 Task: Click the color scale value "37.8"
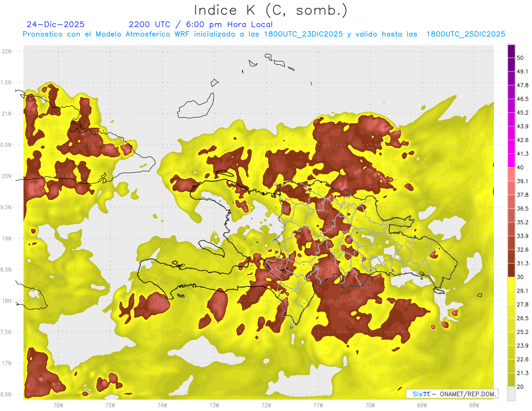[522, 195]
